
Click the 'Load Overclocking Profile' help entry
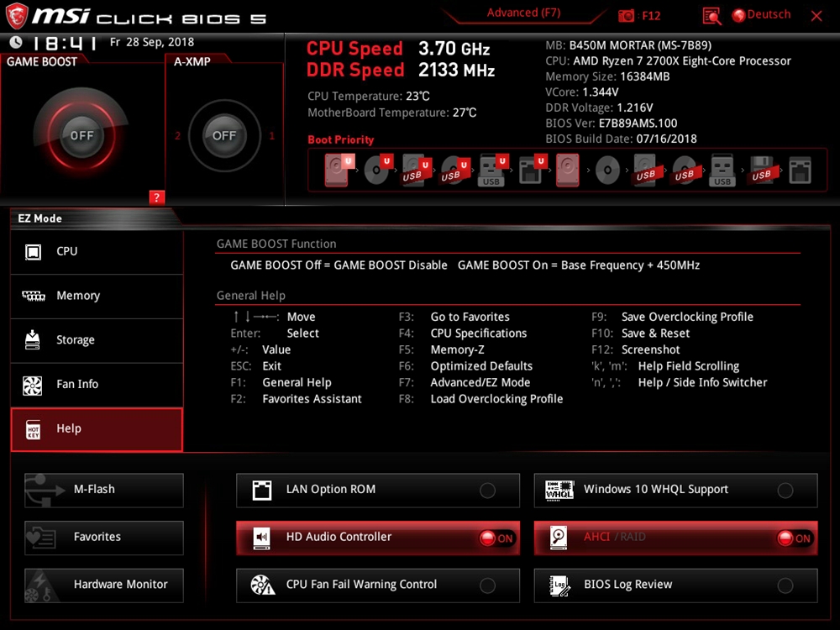[496, 399]
